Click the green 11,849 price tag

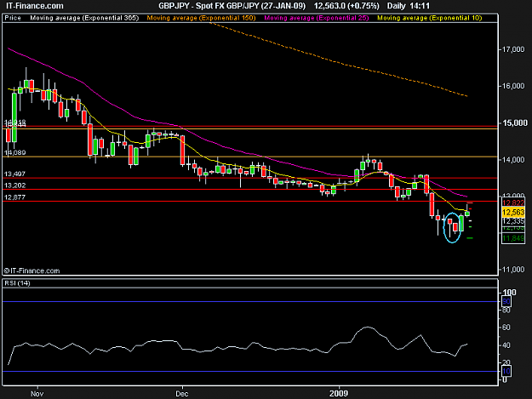513,239
